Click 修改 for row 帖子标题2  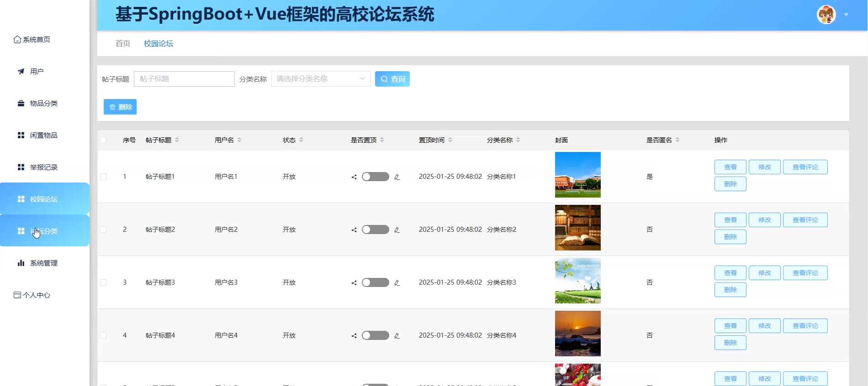pos(765,220)
